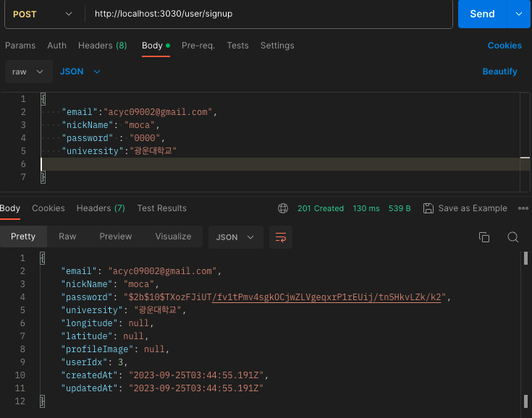
Task: Collapse response JSON at line 1 brace
Action: tap(43, 258)
